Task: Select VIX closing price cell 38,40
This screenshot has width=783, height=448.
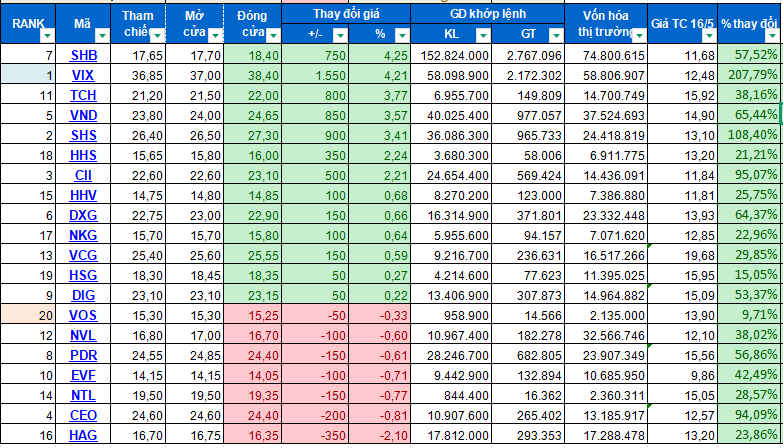Action: 253,75
